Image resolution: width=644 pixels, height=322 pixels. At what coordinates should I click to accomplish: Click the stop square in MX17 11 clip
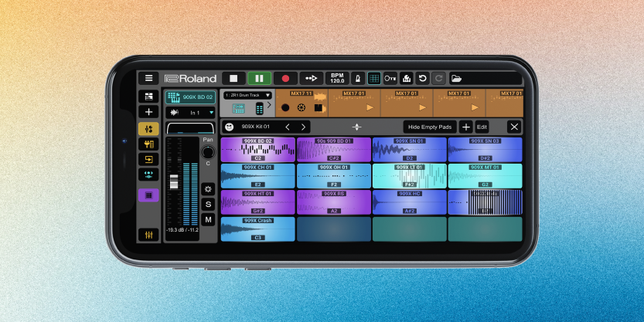point(319,108)
